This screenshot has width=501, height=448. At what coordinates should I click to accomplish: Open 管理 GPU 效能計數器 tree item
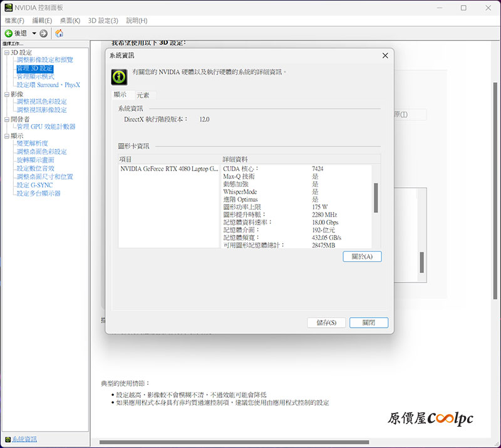click(46, 127)
